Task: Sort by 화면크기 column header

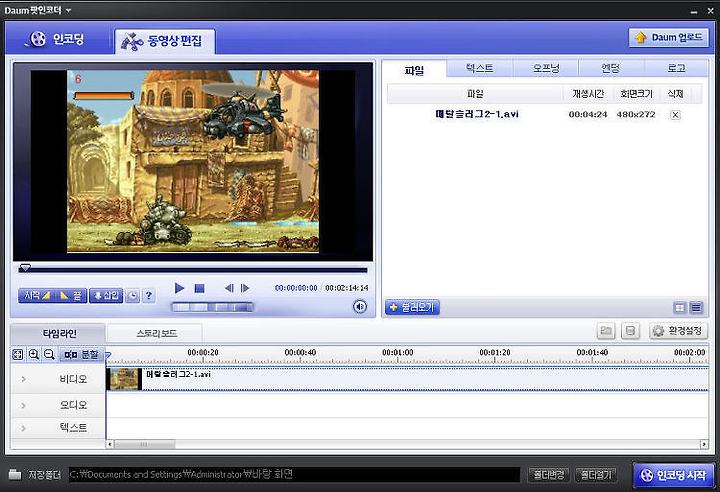Action: 636,94
